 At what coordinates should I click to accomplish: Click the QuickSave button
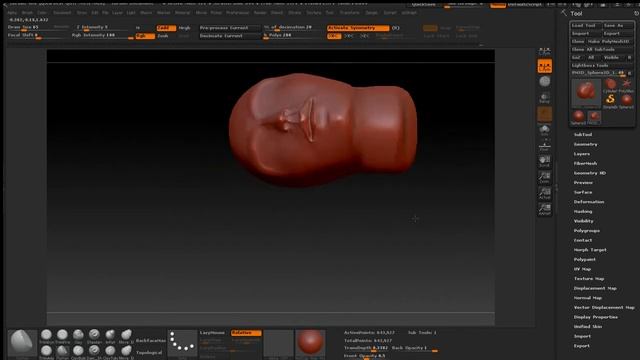coord(424,4)
